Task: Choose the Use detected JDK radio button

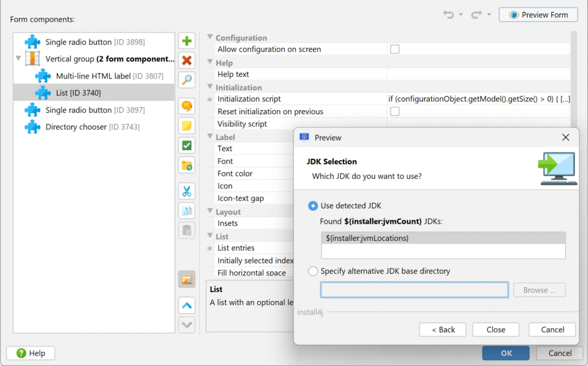Action: (x=313, y=205)
